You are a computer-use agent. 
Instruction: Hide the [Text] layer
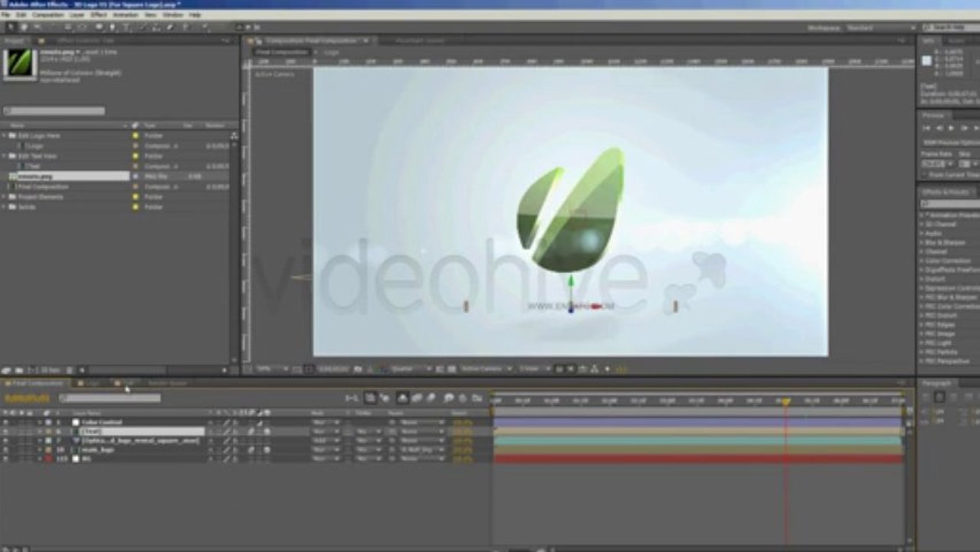tap(6, 432)
